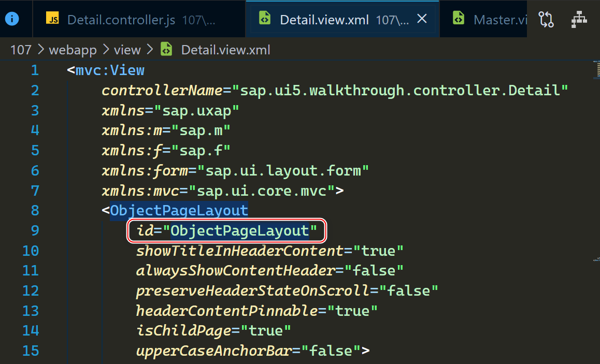Click the ObjectPageLayout tag name on line 8
Screen dimensions: 600x364
[179, 211]
